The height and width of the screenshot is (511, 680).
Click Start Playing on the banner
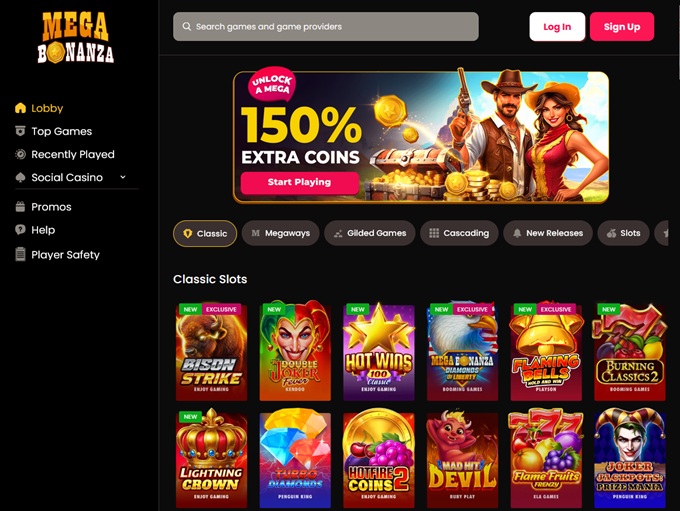(300, 183)
